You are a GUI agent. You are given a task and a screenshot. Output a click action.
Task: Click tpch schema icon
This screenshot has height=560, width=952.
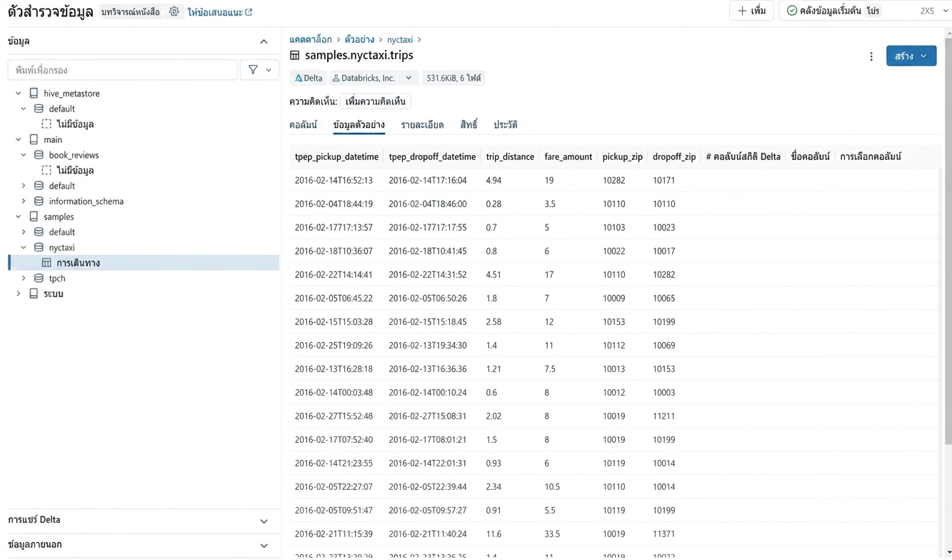(x=39, y=279)
